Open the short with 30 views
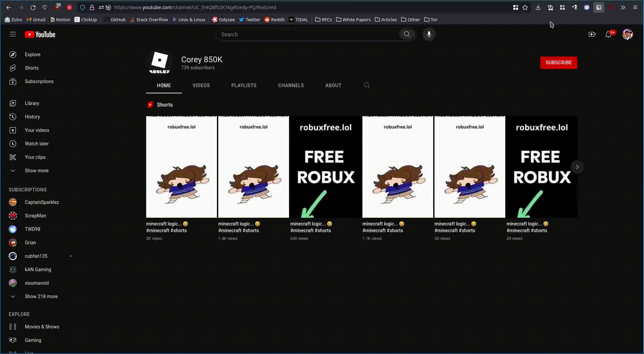 click(x=470, y=167)
